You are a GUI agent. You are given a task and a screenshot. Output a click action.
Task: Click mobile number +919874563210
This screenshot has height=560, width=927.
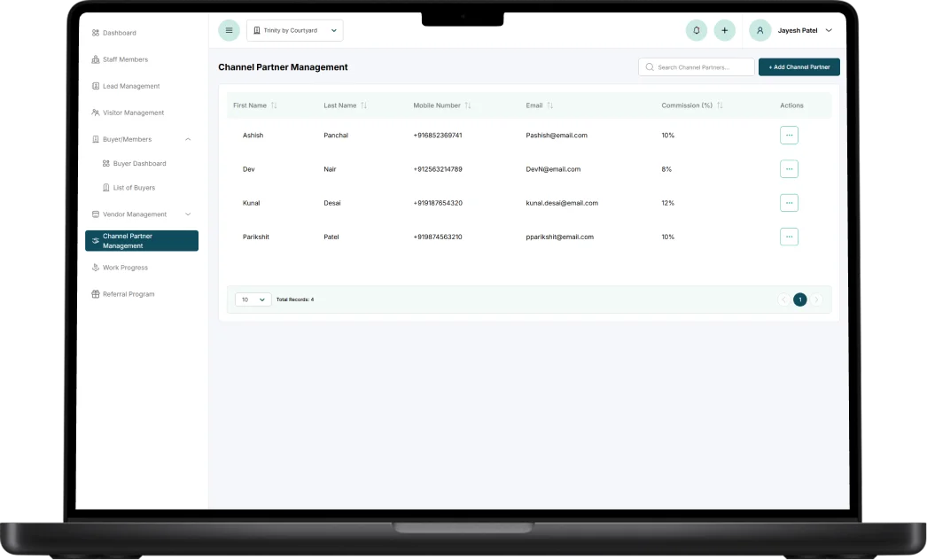click(438, 237)
